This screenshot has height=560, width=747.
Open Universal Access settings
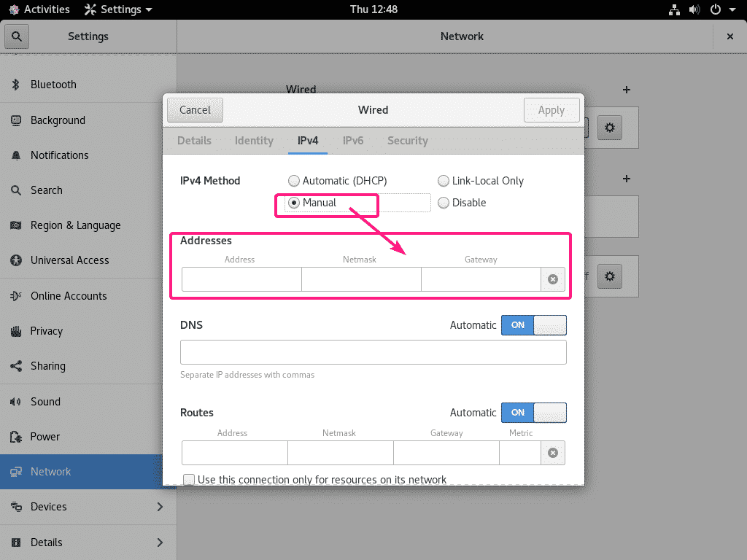[88, 260]
